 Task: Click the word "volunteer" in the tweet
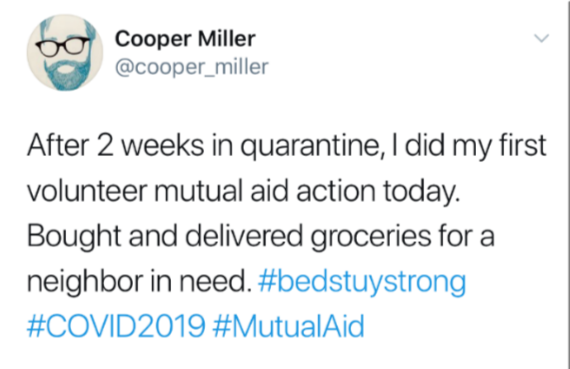coord(87,191)
